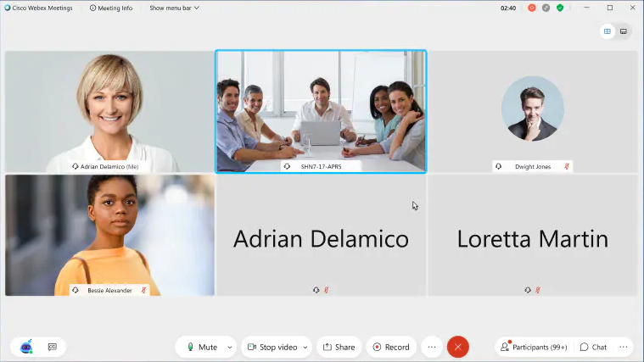Click muted mic icon on Adrian Delamico tile
644x362 pixels.
[x=326, y=290]
